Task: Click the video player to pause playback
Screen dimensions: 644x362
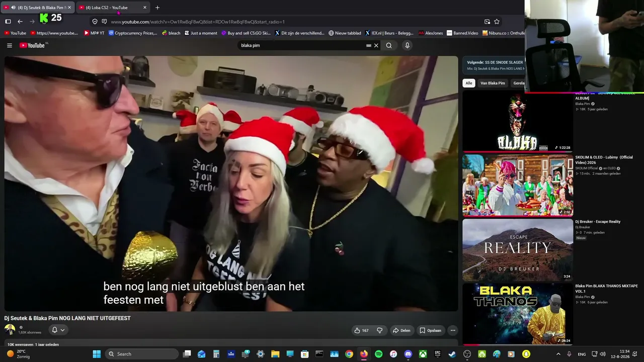Action: 231,184
